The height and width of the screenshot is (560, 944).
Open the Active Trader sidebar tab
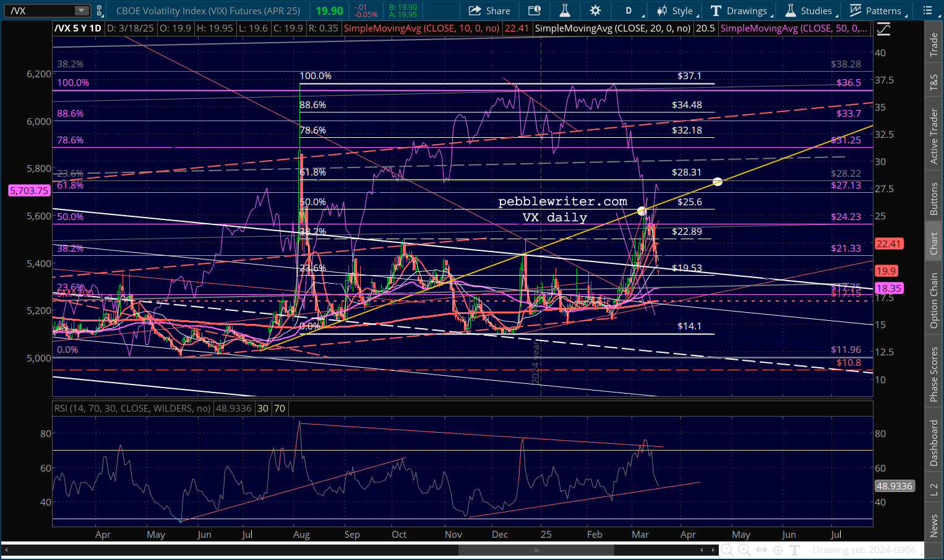coord(933,136)
